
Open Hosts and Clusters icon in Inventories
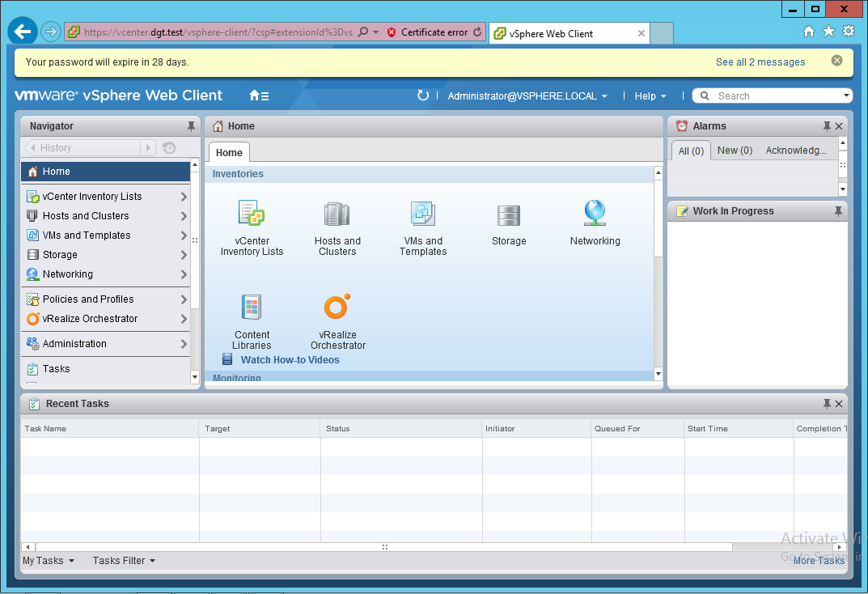337,214
